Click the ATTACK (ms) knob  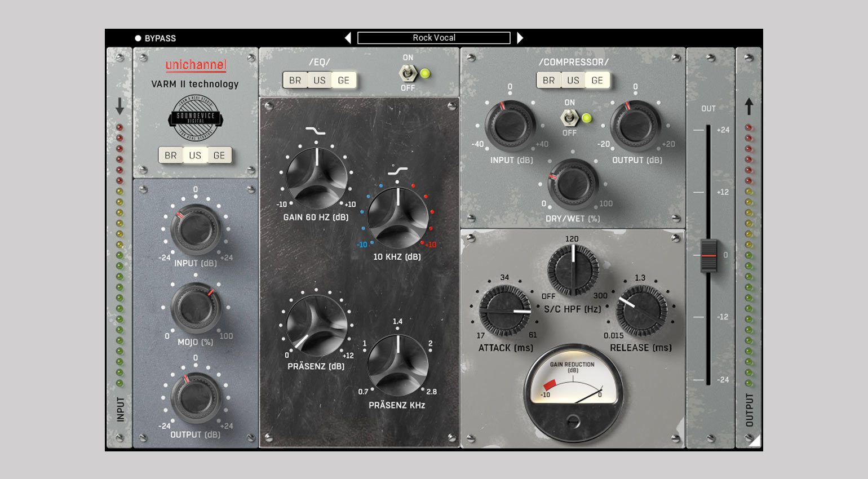point(505,311)
